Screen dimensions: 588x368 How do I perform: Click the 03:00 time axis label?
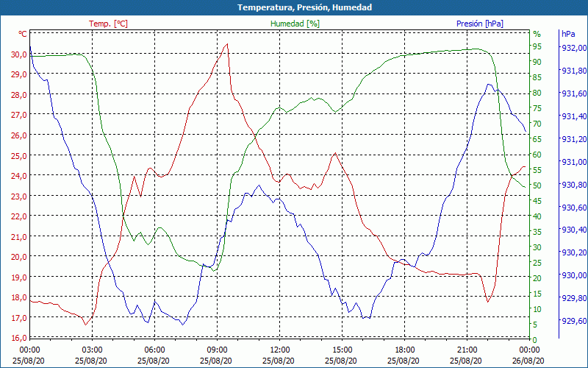coord(93,350)
